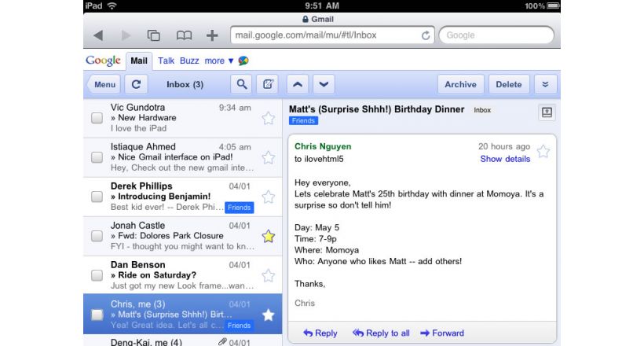Expand the 'more' Google services dropdown
Screen dimensions: 644x346
coord(219,61)
